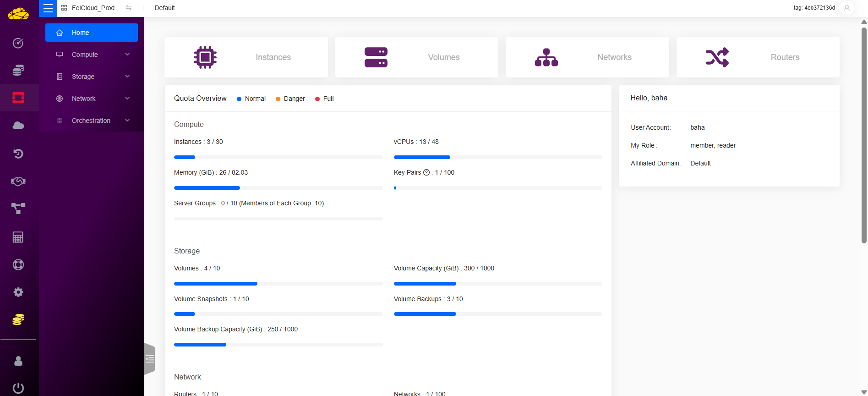Image resolution: width=868 pixels, height=396 pixels.
Task: Click the Instances quota progress bar
Action: point(278,157)
